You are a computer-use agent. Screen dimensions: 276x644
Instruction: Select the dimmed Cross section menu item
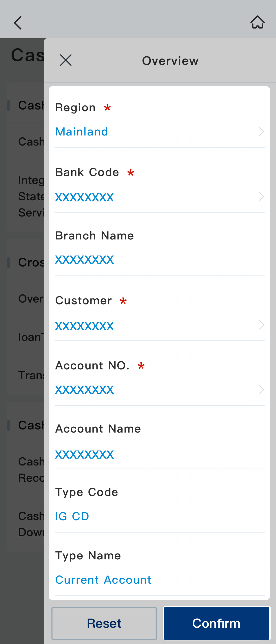(31, 262)
